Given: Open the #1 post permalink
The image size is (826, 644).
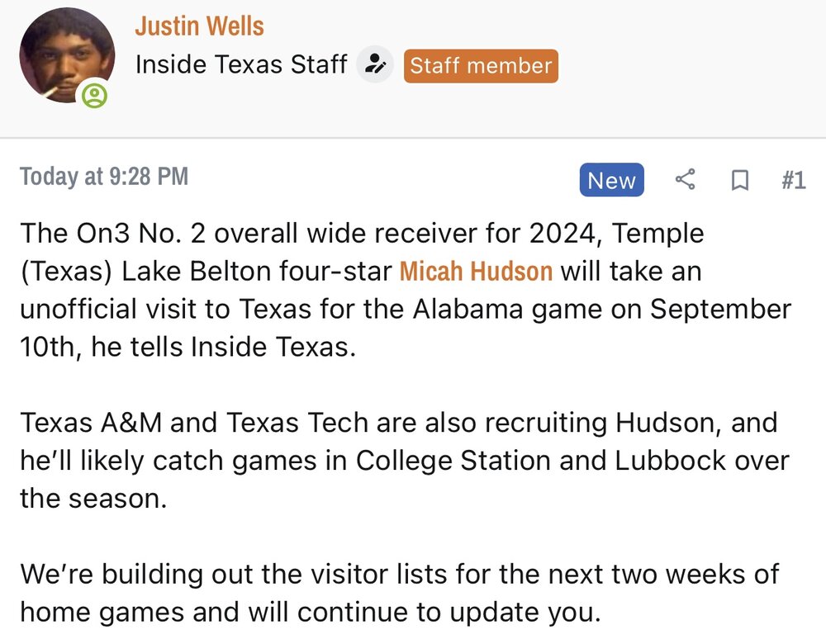Looking at the screenshot, I should click(793, 180).
